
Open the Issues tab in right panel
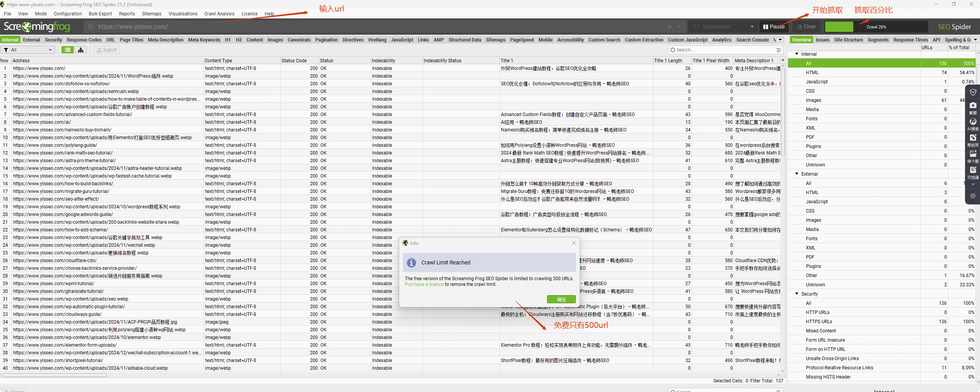pyautogui.click(x=822, y=40)
